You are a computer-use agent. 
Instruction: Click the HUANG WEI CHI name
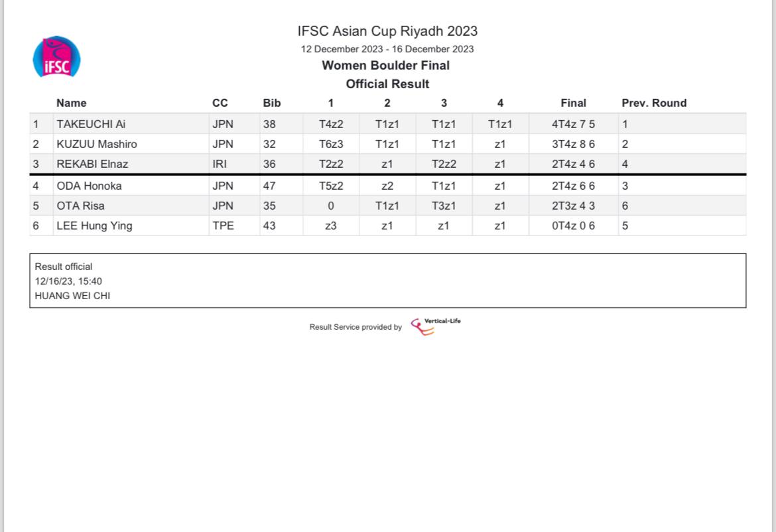pyautogui.click(x=72, y=296)
